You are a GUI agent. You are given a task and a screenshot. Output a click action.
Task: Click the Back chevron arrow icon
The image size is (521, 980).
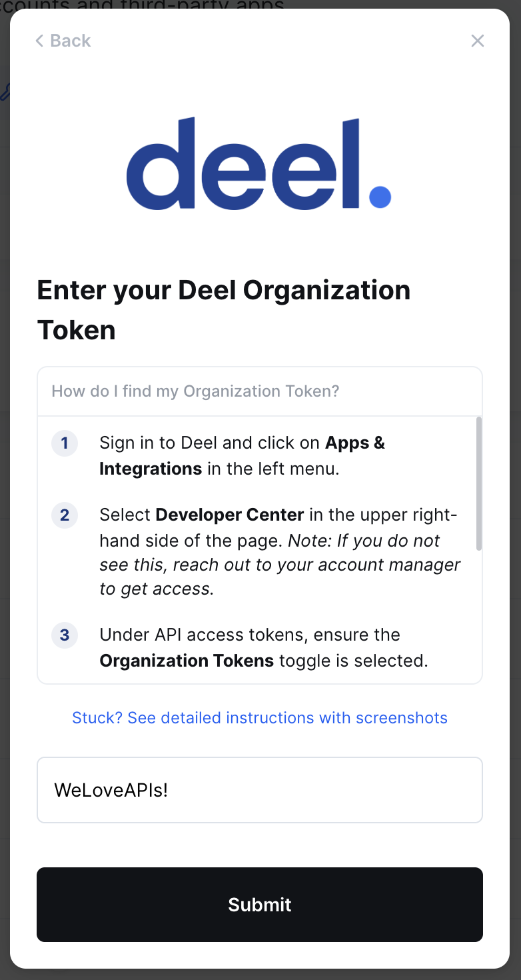coord(39,41)
